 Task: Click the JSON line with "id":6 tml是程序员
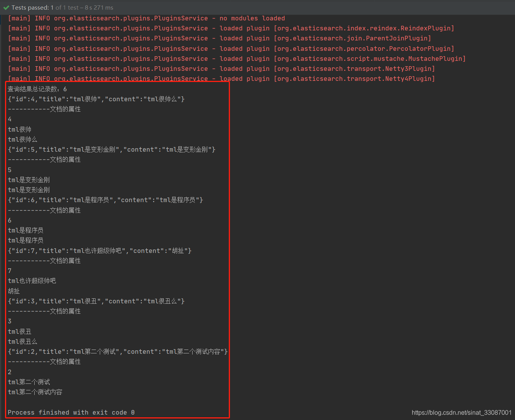(106, 200)
